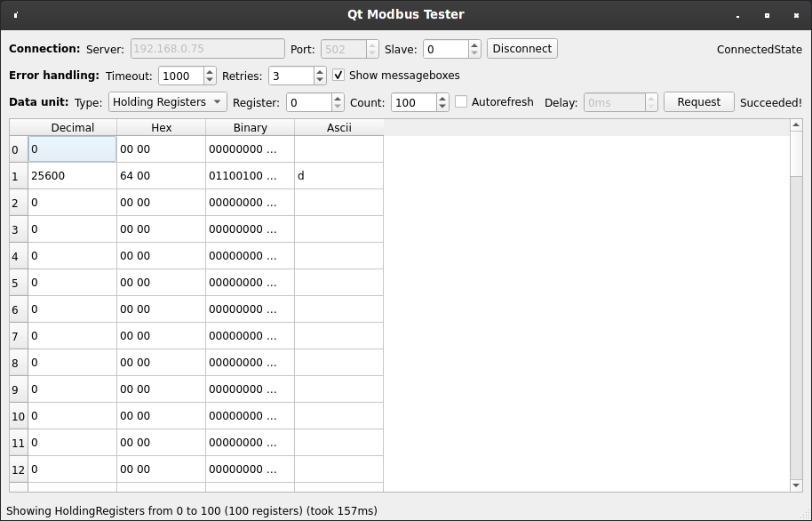Image resolution: width=812 pixels, height=521 pixels.
Task: Select row header 5
Action: (19, 283)
